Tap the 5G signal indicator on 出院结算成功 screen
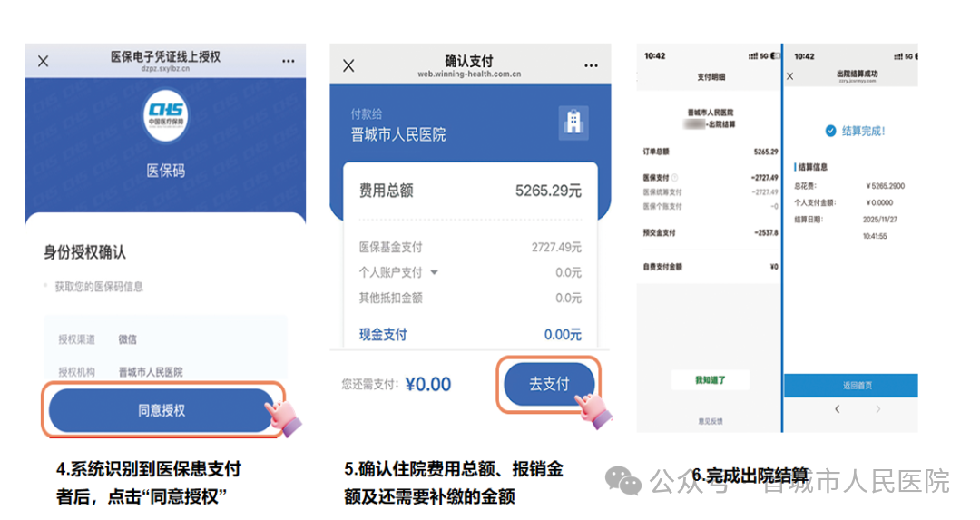 pos(903,56)
